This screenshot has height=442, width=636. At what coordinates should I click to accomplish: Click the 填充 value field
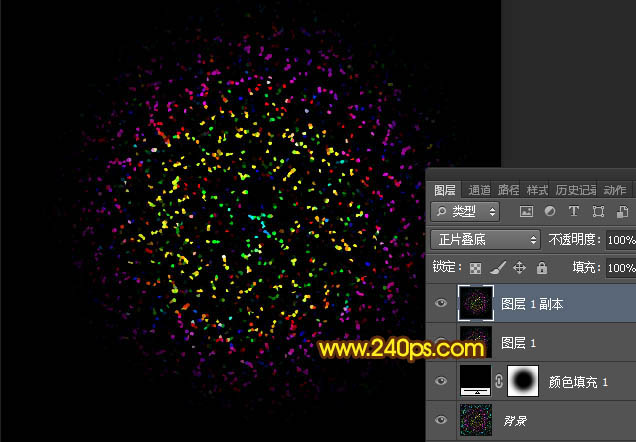[x=621, y=268]
